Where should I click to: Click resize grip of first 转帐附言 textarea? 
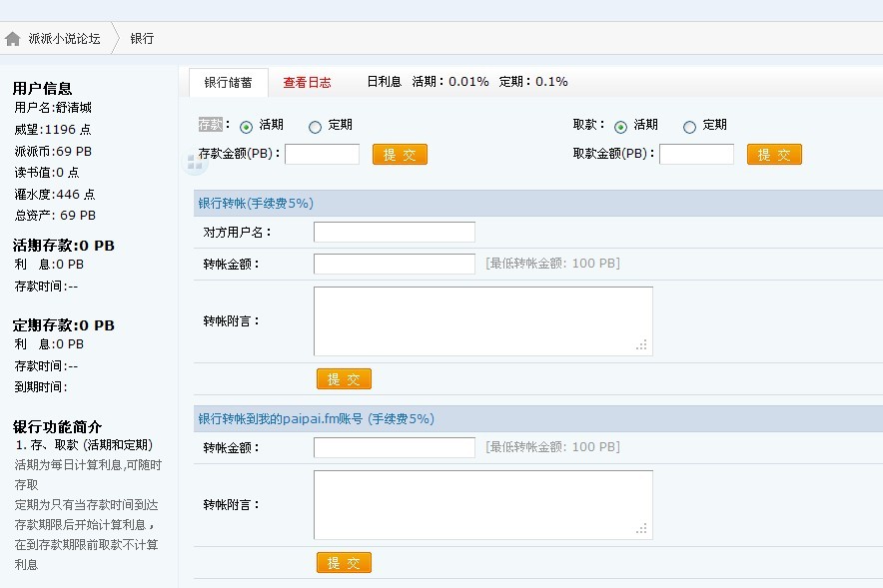point(641,345)
